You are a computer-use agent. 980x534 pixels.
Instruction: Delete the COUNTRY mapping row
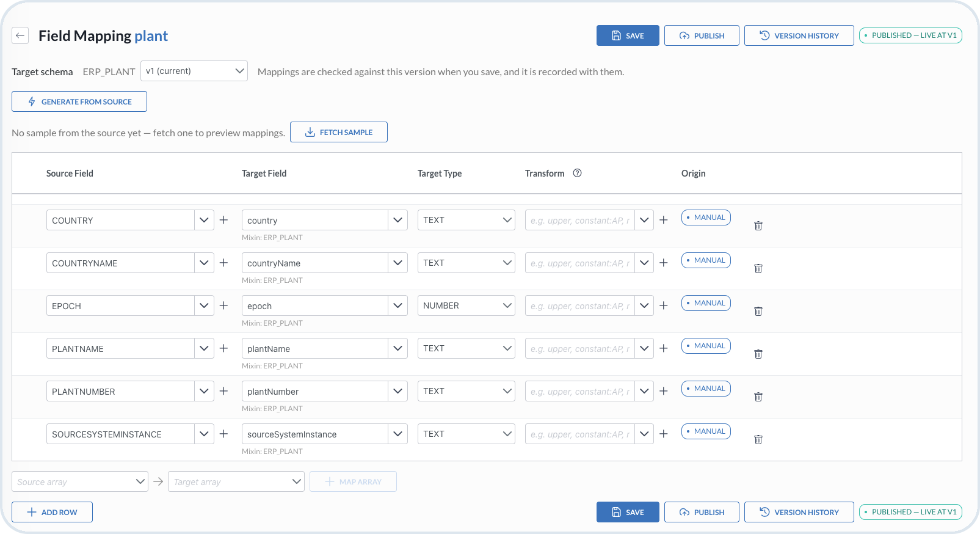click(758, 225)
